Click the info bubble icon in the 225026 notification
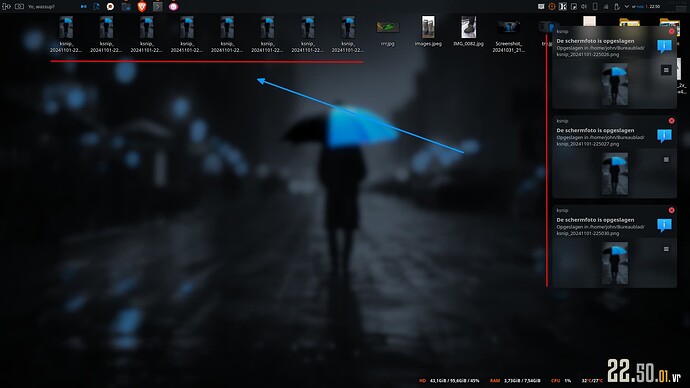 tap(664, 46)
